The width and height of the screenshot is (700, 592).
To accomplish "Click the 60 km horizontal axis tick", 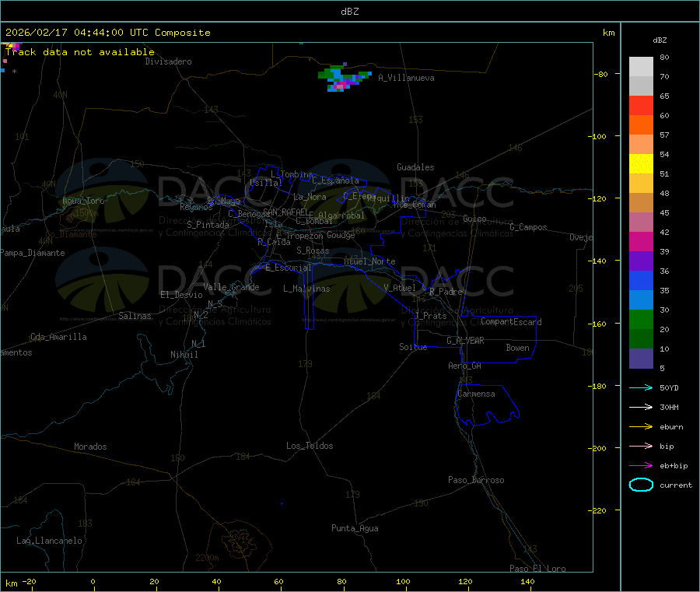I will [279, 581].
